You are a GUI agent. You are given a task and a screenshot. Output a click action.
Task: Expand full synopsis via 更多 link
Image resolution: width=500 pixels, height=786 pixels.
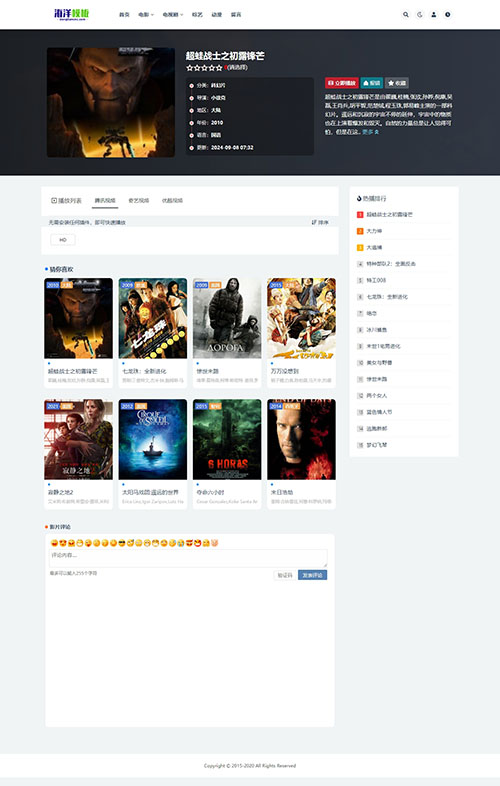371,132
